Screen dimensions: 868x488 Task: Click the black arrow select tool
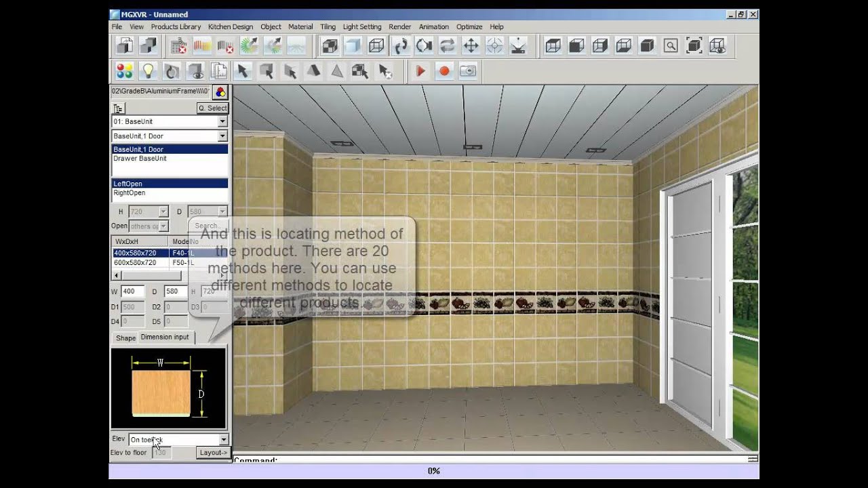pyautogui.click(x=243, y=70)
